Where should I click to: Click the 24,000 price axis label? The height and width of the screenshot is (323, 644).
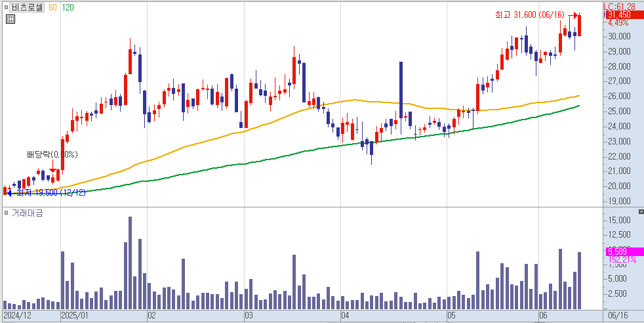tap(620, 126)
